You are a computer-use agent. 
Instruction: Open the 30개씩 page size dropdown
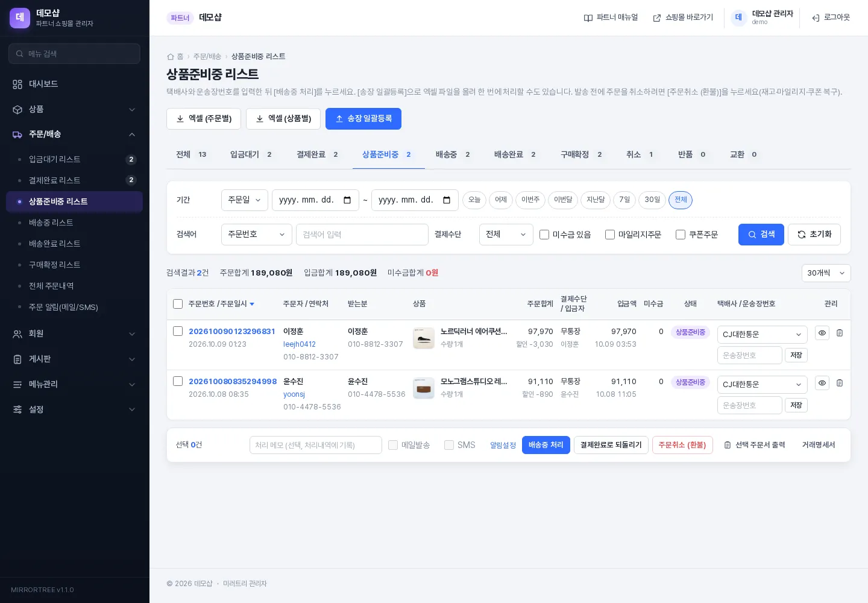[x=826, y=273]
